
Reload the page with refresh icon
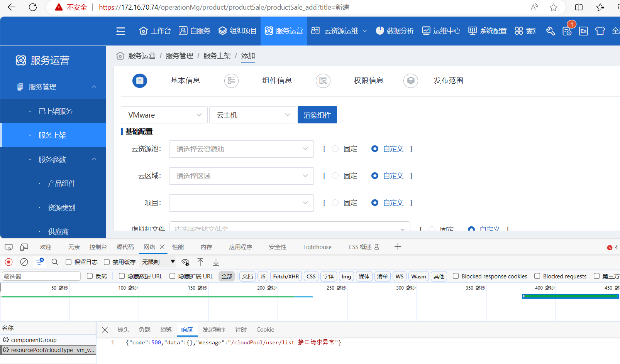pyautogui.click(x=33, y=7)
